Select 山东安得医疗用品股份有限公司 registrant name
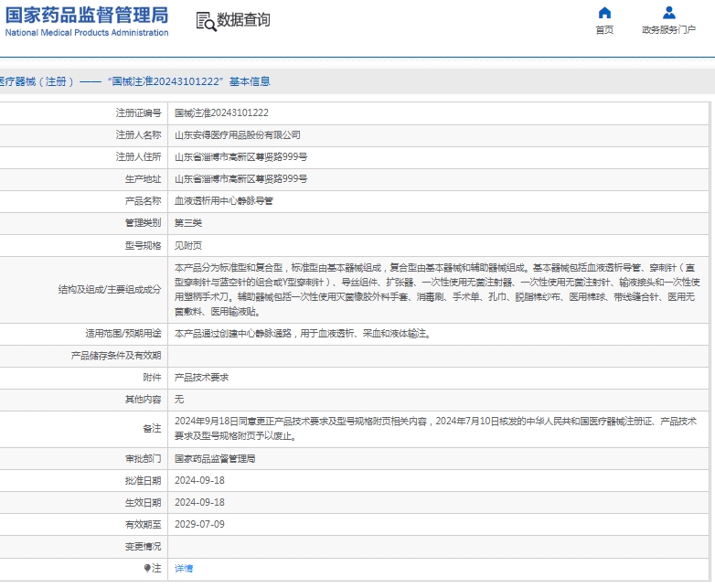Viewport: 715px width, 588px height. pyautogui.click(x=238, y=135)
